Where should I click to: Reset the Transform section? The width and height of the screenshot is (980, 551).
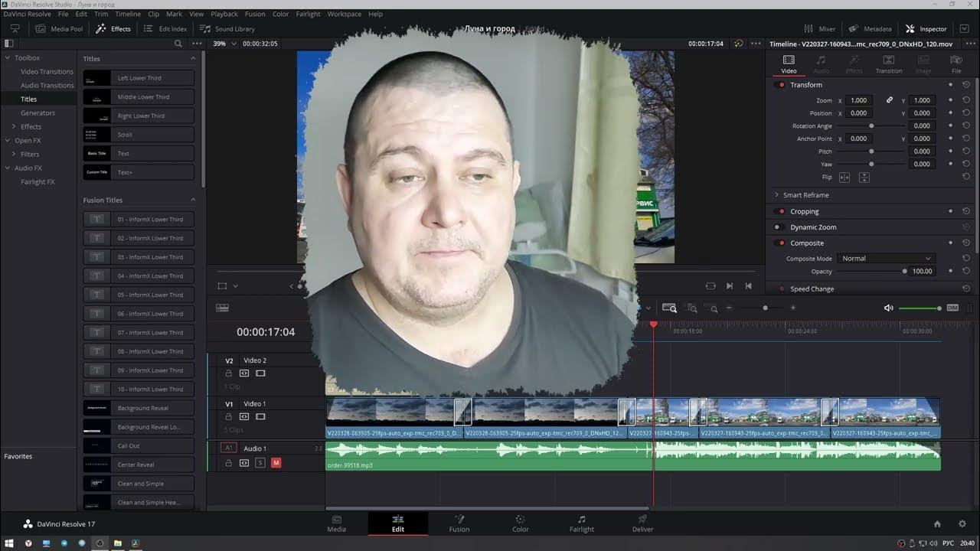966,85
